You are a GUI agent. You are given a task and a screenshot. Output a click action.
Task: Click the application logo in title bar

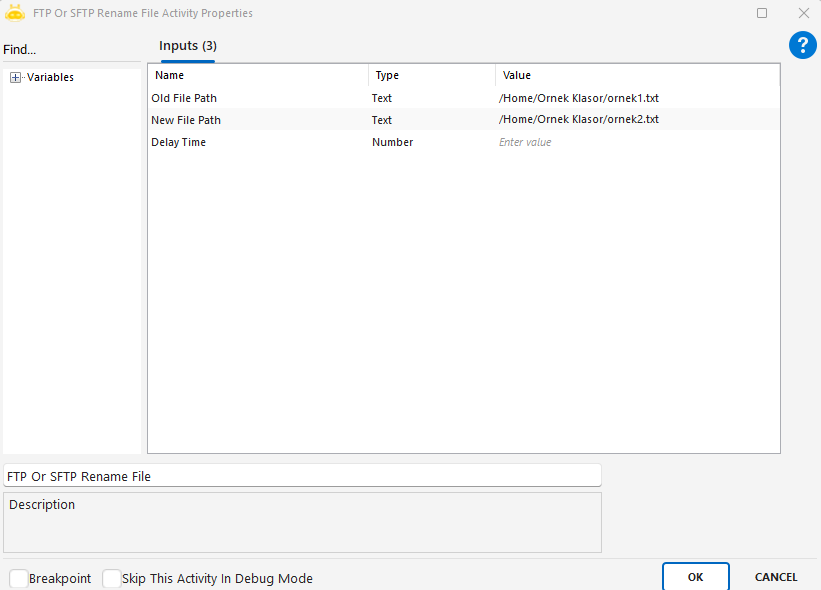(x=15, y=13)
